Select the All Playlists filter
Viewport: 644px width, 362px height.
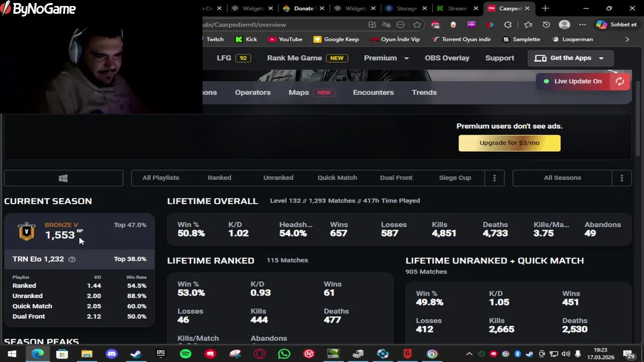pos(160,178)
